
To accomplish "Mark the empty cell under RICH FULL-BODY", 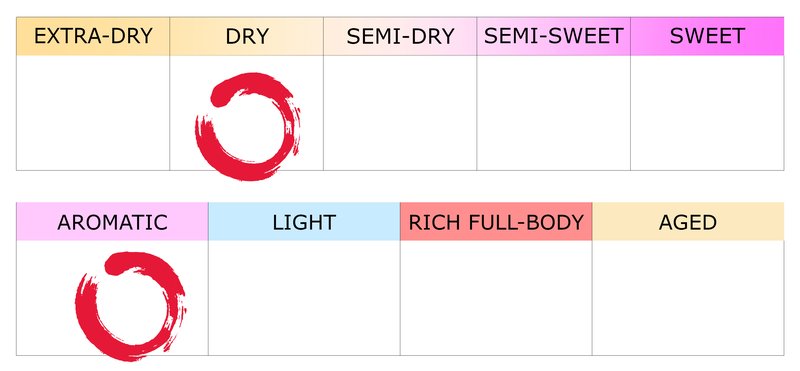I will (x=496, y=298).
